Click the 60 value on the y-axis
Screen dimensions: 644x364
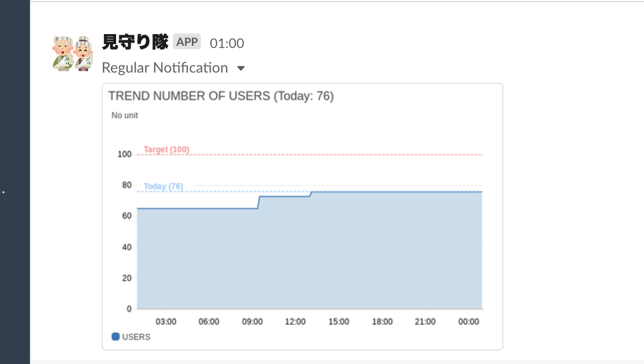[126, 216]
